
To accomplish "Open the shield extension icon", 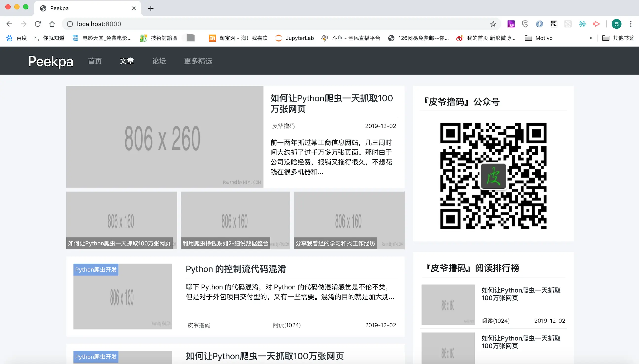I will point(525,24).
